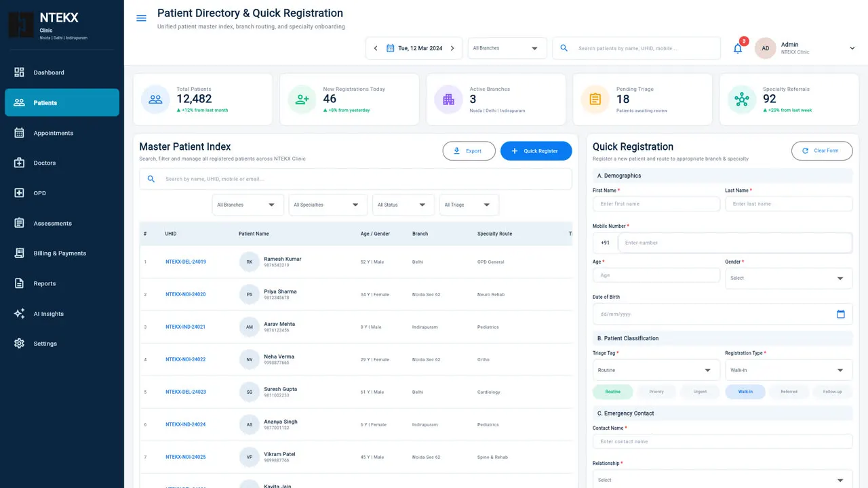Select the Routine triage chip
This screenshot has width=868, height=488.
coord(612,392)
